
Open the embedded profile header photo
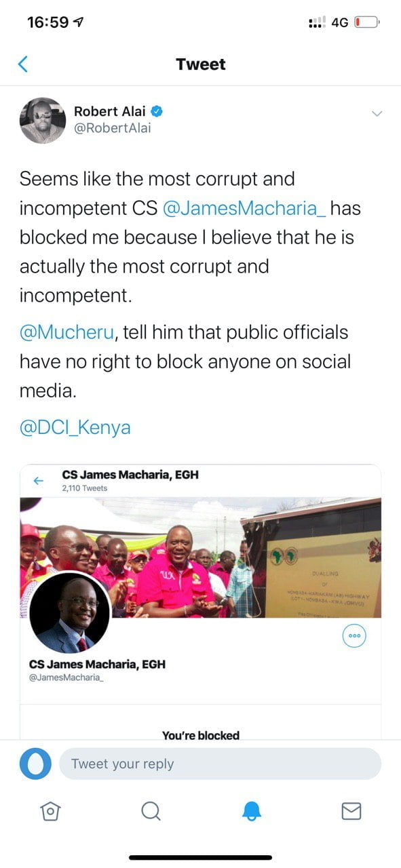tap(200, 557)
